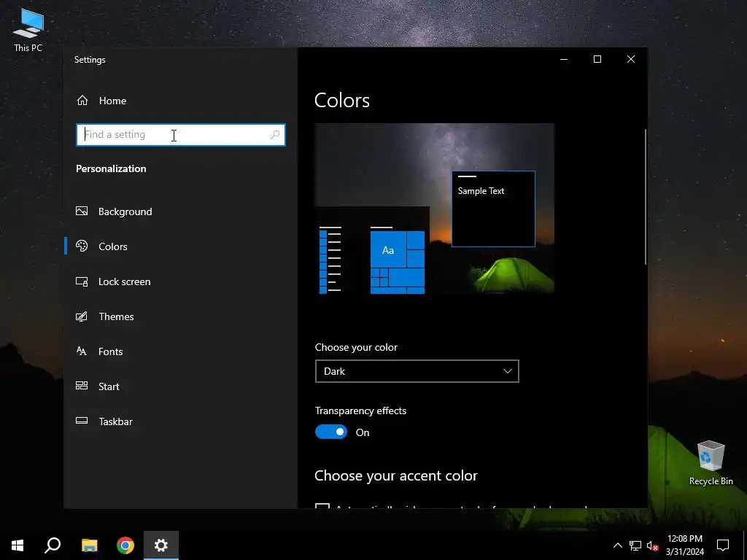This screenshot has width=747, height=560.
Task: Open the Choose your color dropdown
Action: [x=417, y=371]
